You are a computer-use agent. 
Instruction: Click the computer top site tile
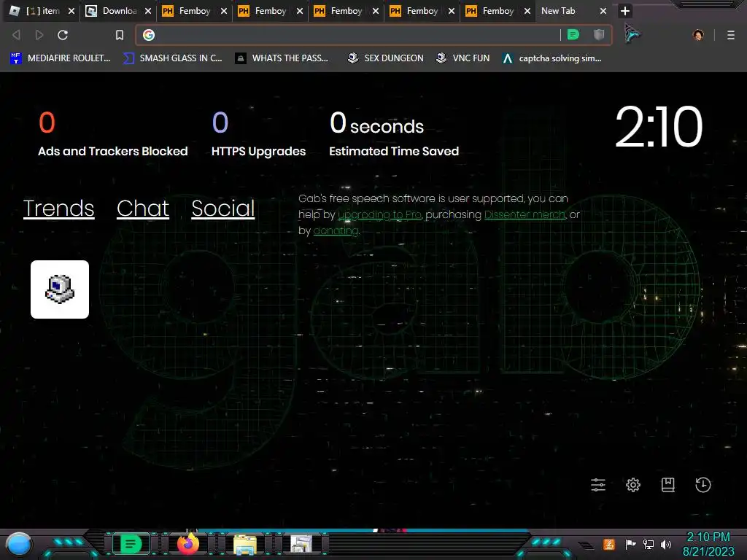[x=60, y=289]
